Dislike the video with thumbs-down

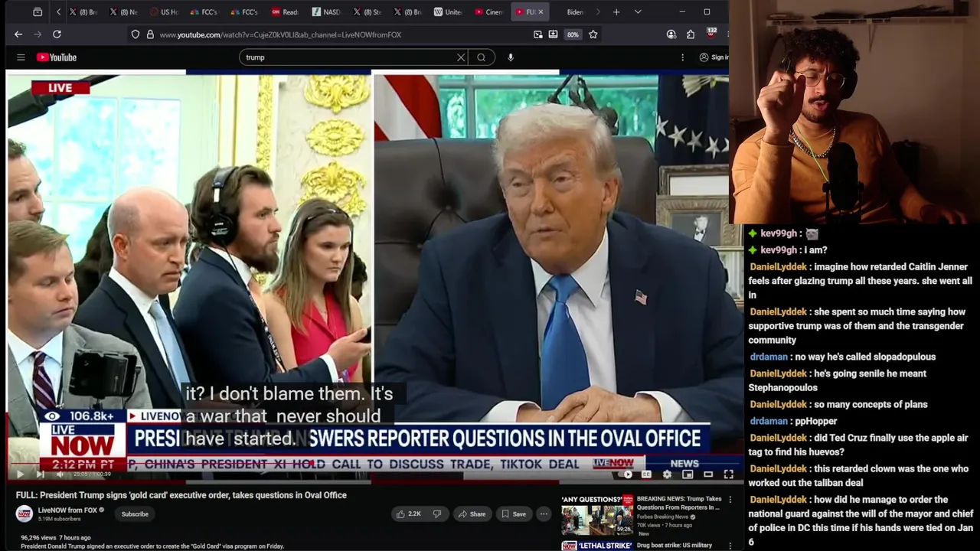tap(437, 514)
